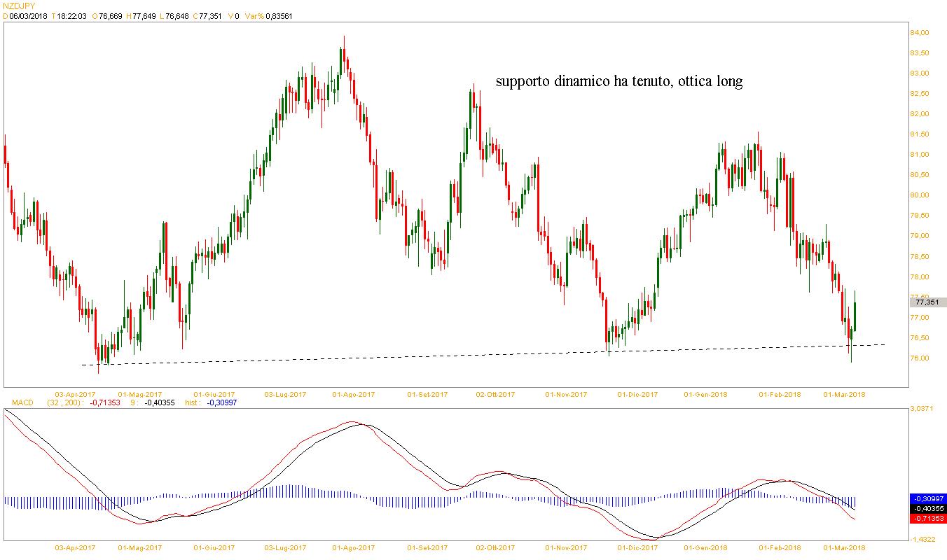The image size is (947, 560).
Task: Select the red MACD value badge -0,71353
Action: (927, 519)
